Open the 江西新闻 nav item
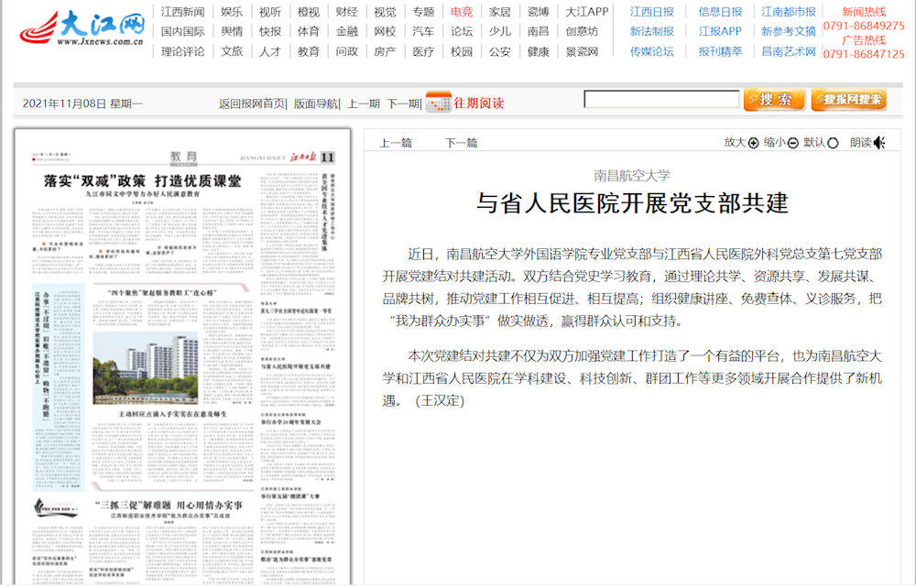The width and height of the screenshot is (916, 588). coord(182,12)
